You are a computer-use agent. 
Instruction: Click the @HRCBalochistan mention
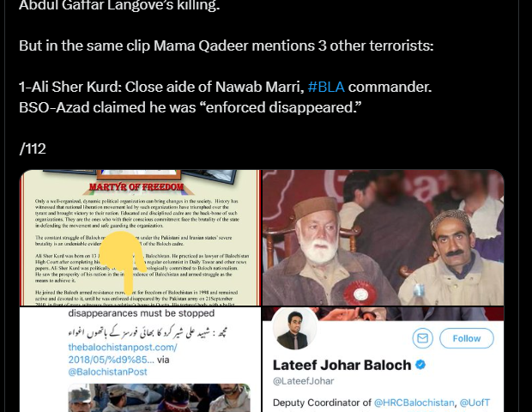[414, 403]
